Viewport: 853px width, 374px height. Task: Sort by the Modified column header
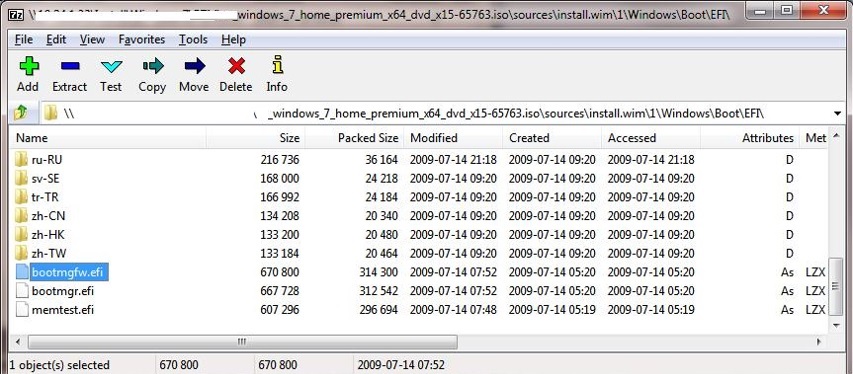(453, 138)
